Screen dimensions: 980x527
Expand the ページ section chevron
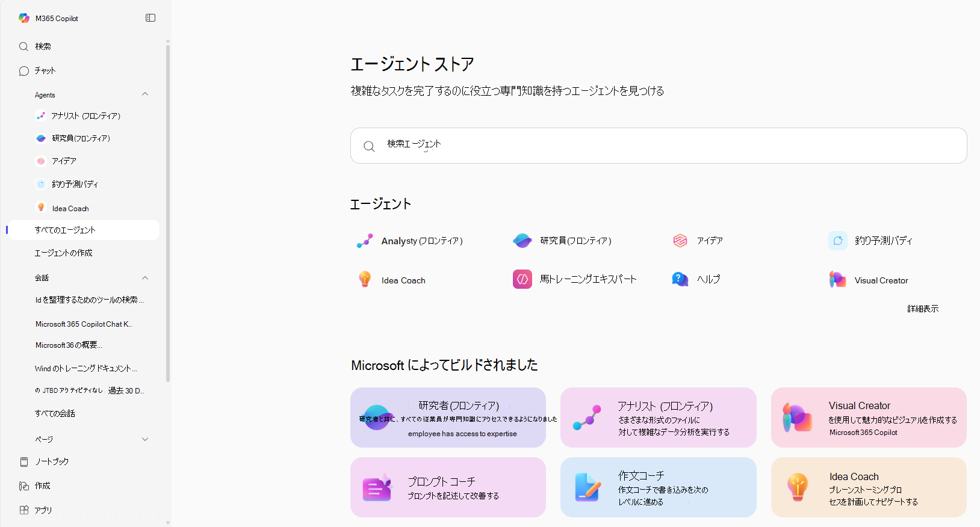[145, 439]
